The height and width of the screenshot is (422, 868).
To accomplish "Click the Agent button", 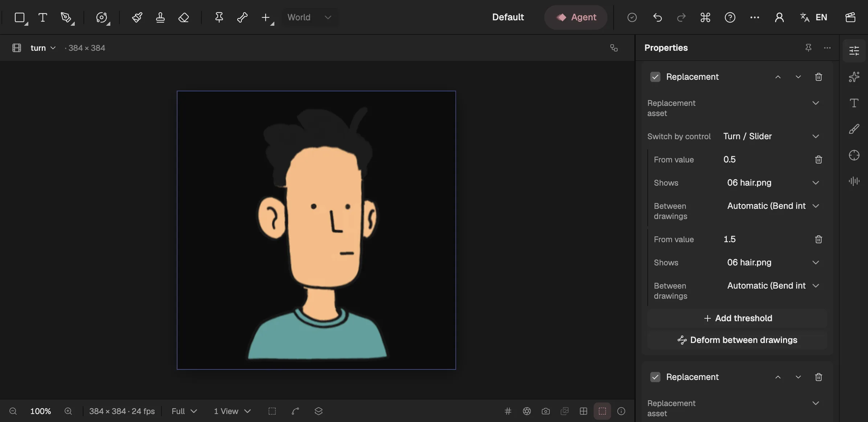I will pos(576,17).
